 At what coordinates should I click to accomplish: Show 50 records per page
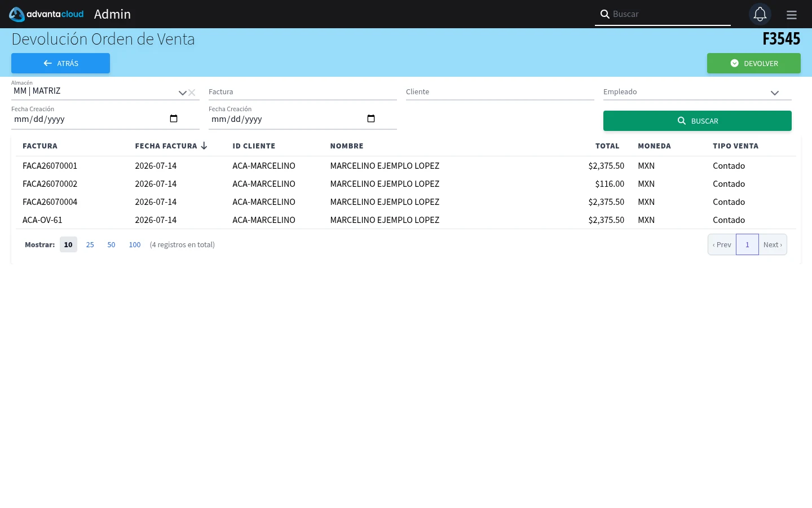click(111, 244)
